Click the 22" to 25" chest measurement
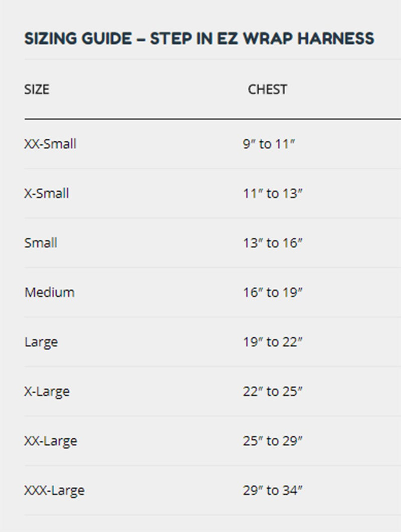 pyautogui.click(x=272, y=392)
